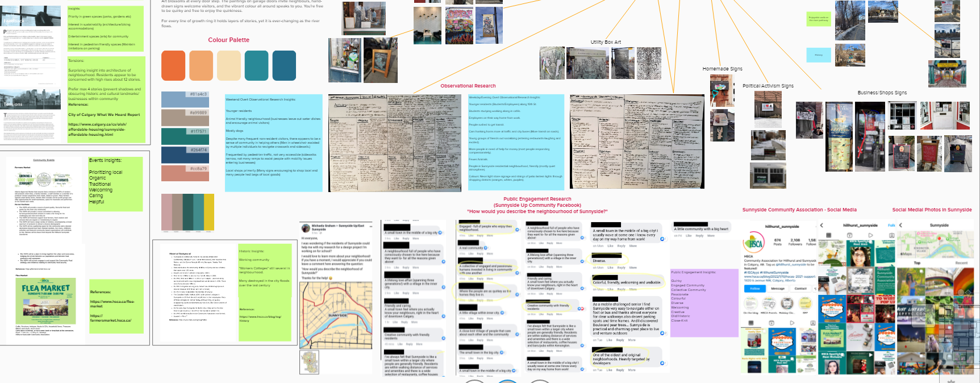The image size is (980, 383).
Task: Select 'Colorful, friendly, welcoming and walkable' comment
Action: (x=627, y=282)
